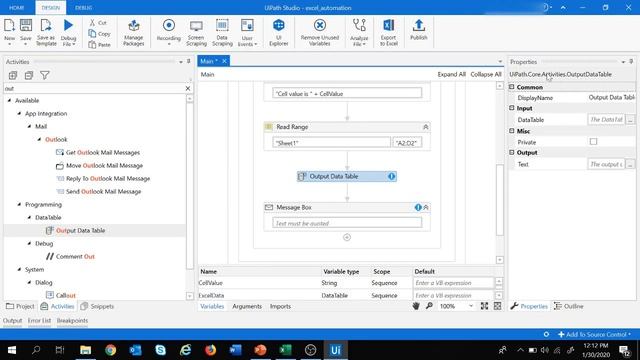Click the Read Range sheet name field
The height and width of the screenshot is (360, 640).
coord(331,143)
